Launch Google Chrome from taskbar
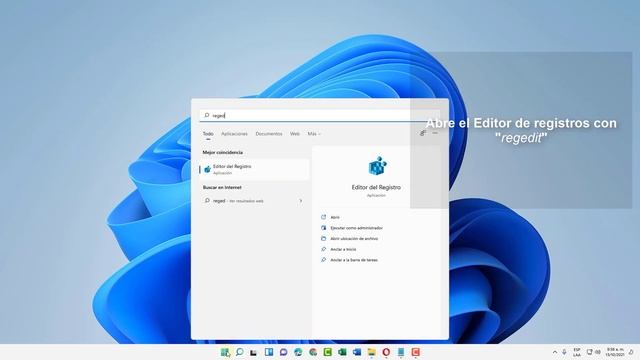Screen dimensions: 640x360 (x=313, y=352)
